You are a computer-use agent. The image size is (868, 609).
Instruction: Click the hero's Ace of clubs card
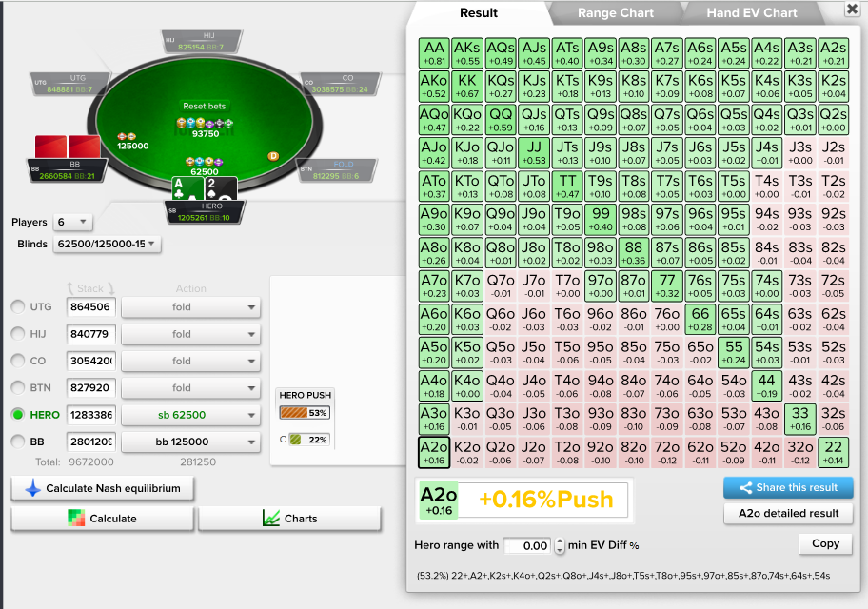coord(187,189)
